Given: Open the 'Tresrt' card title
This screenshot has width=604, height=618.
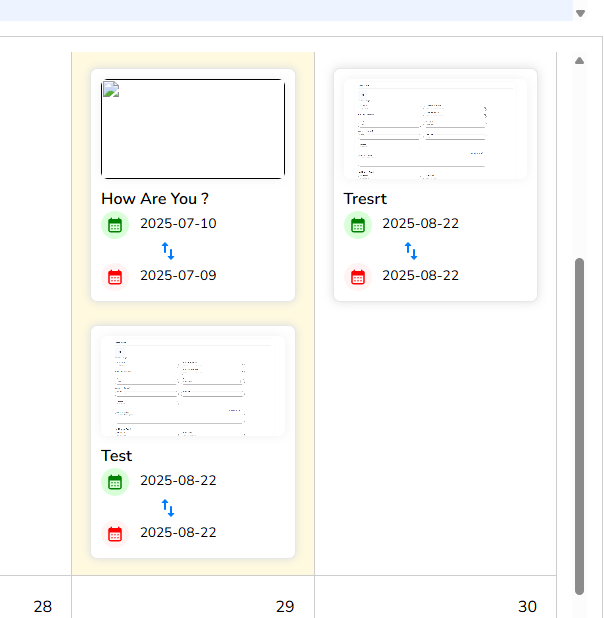Looking at the screenshot, I should click(365, 198).
